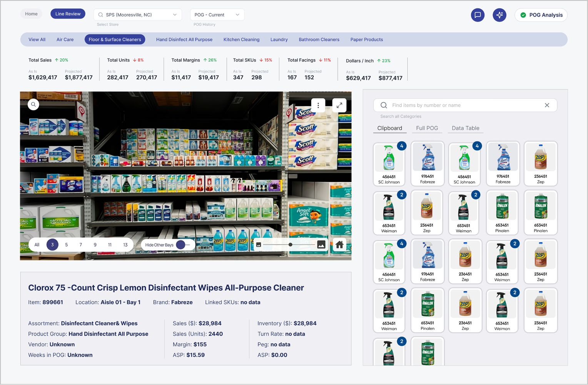588x385 pixels.
Task: Select Hand Disinfect All Purpose tab
Action: pos(184,39)
